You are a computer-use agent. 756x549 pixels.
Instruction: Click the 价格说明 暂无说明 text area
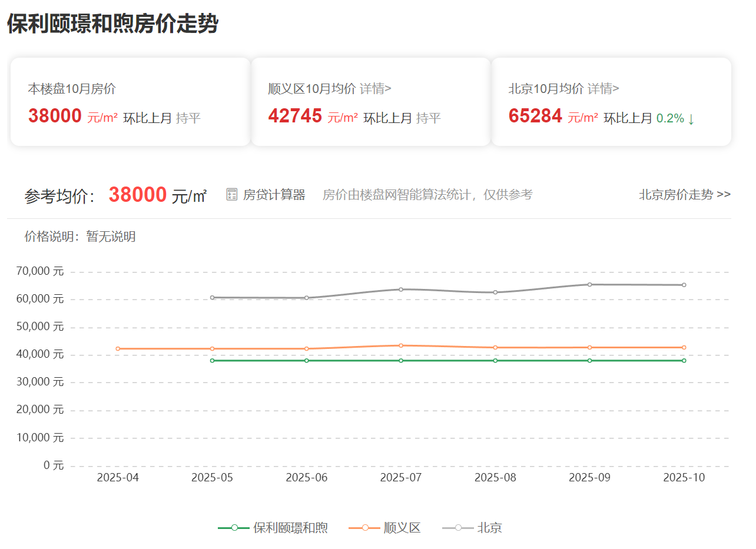click(80, 237)
